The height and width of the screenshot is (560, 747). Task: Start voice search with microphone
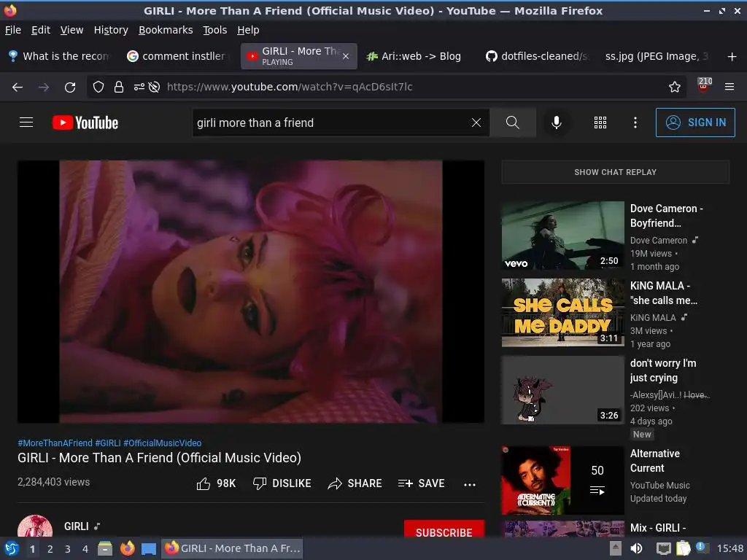(x=556, y=122)
